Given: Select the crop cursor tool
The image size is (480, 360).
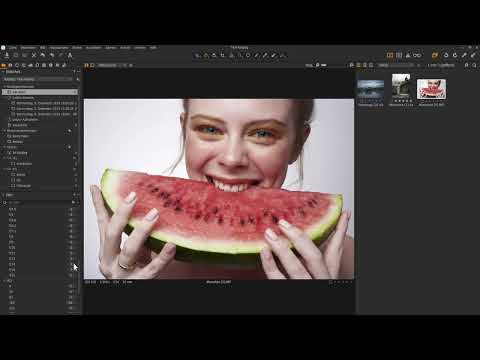Looking at the screenshot, I should [x=223, y=55].
